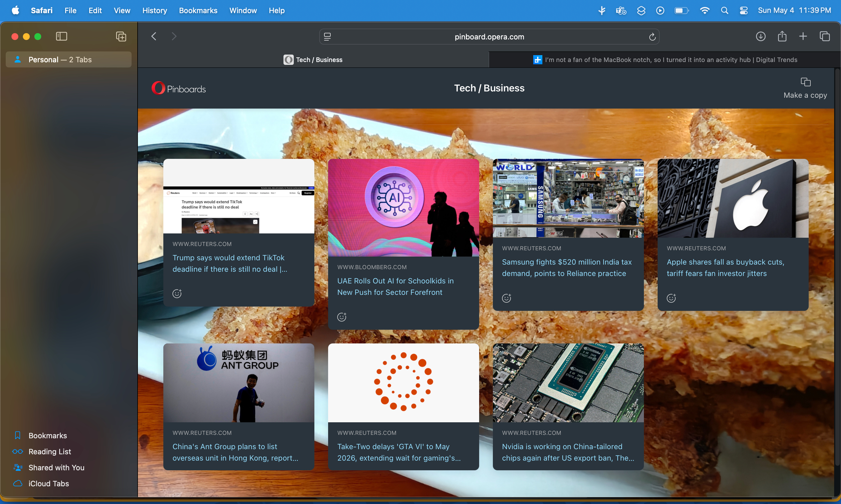841x504 pixels.
Task: Open Reading List in sidebar
Action: (50, 451)
